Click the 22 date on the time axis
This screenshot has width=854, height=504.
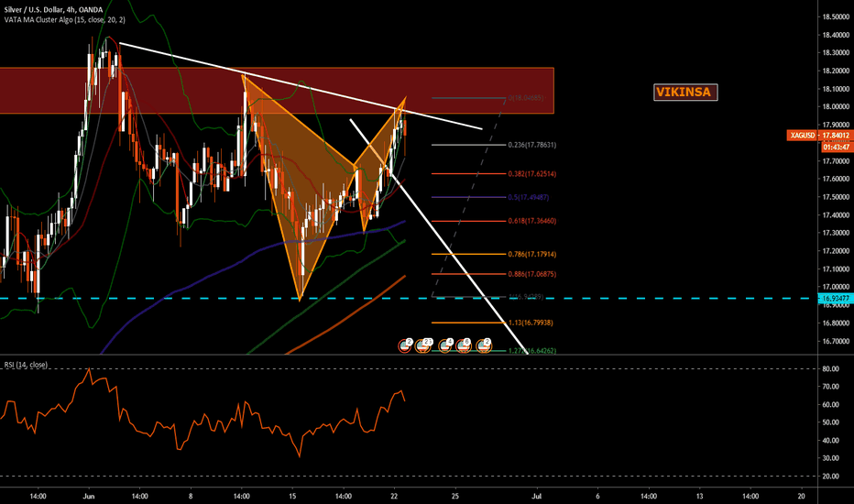click(394, 497)
